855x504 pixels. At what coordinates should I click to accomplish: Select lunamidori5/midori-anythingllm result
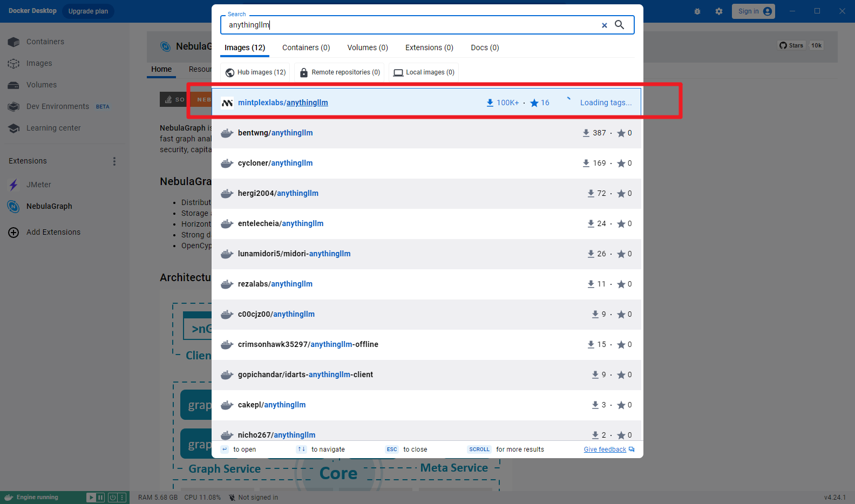pyautogui.click(x=426, y=254)
